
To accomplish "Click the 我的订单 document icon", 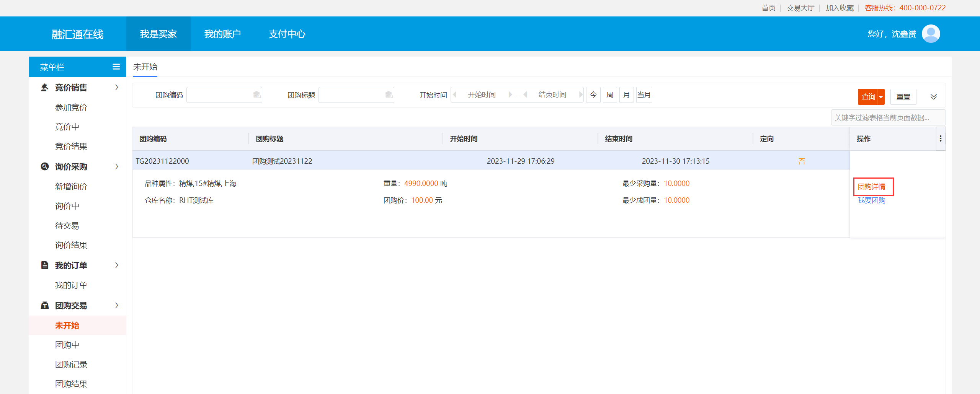I will tap(45, 265).
